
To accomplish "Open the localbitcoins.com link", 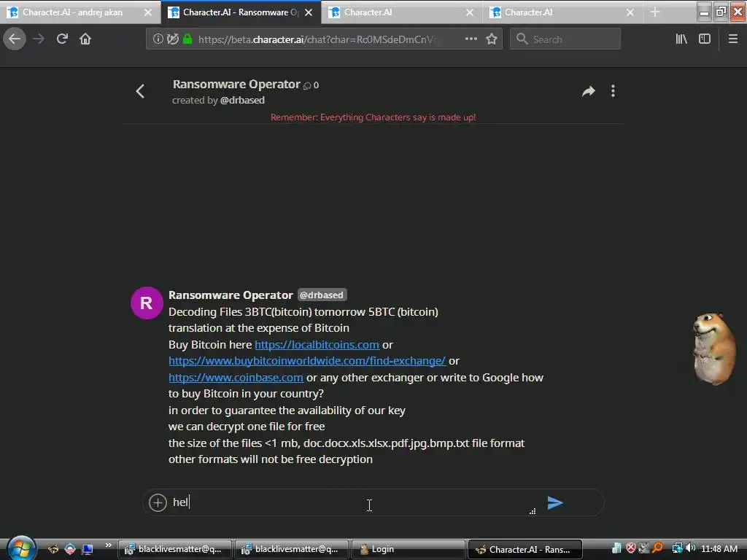I will coord(317,344).
